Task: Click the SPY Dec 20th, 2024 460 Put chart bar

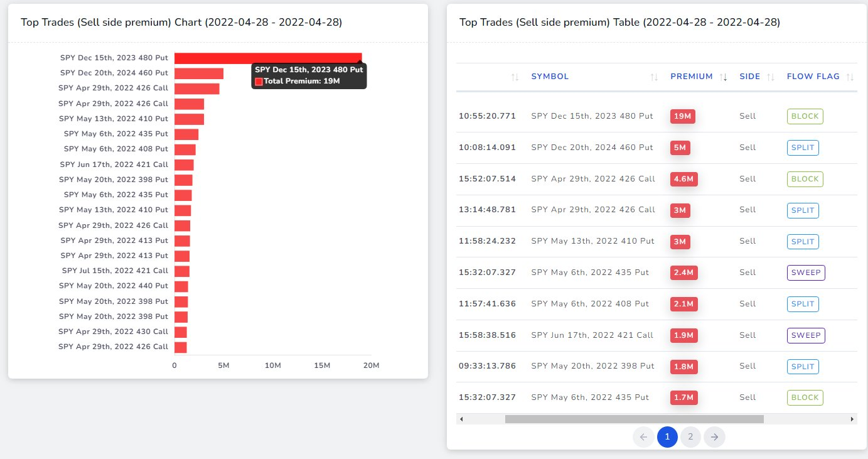Action: click(199, 73)
